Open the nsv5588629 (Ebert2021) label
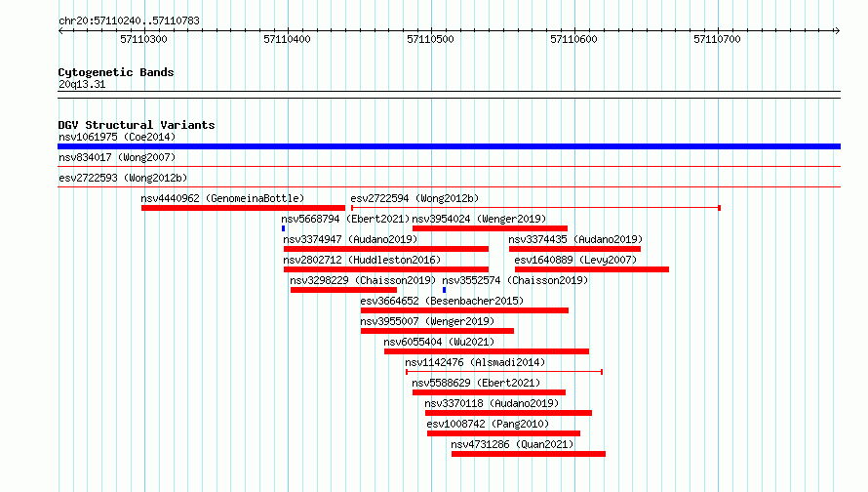This screenshot has height=492, width=868. [x=476, y=383]
